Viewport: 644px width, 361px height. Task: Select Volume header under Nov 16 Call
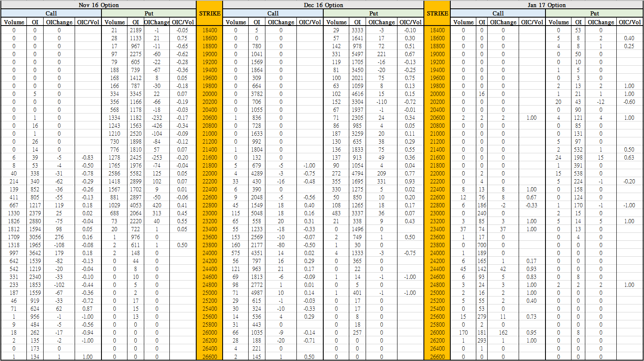coord(14,22)
